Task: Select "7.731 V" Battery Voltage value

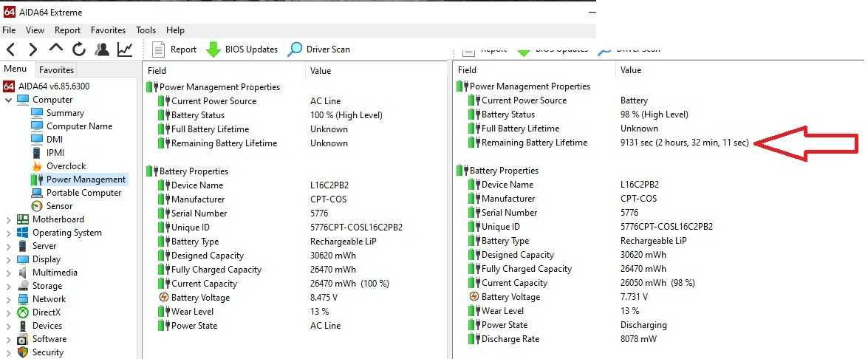Action: click(635, 297)
